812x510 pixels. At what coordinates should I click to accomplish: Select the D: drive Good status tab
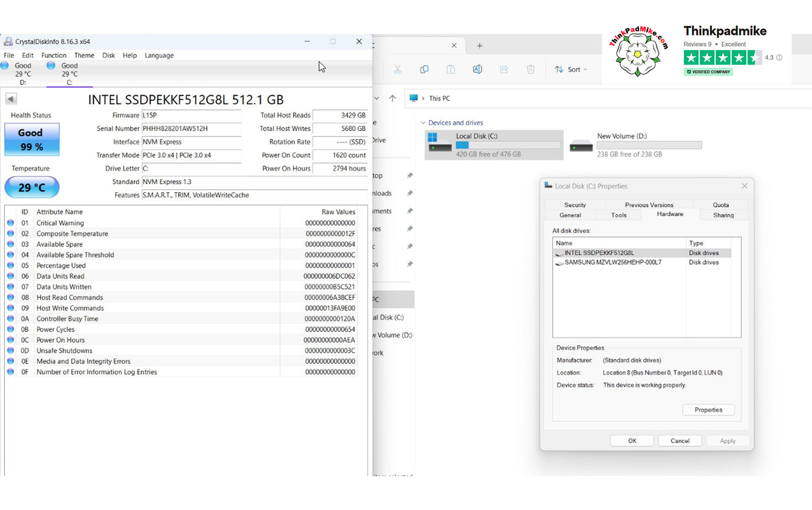click(x=23, y=74)
